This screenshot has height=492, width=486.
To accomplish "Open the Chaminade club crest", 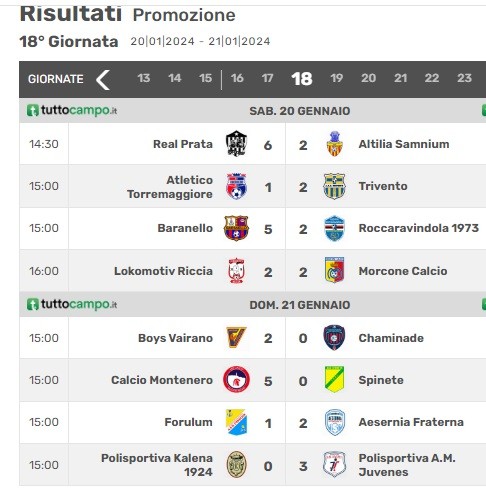I will (x=334, y=337).
